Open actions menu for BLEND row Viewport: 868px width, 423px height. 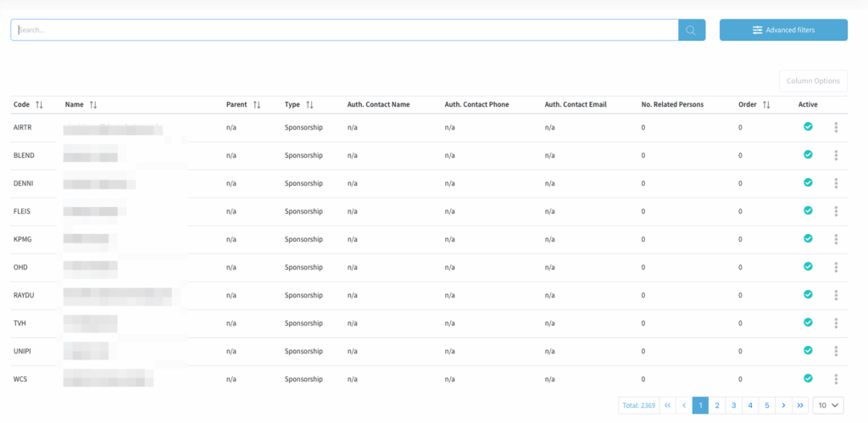(835, 156)
